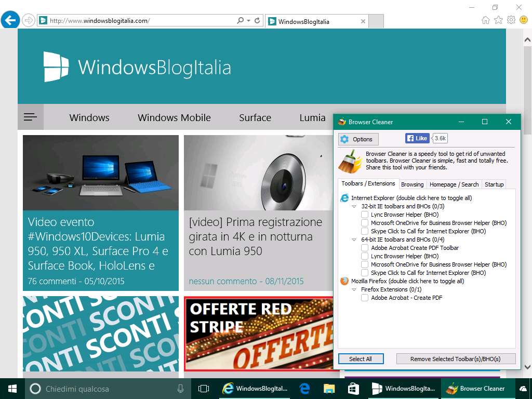Close the WindowsBlogItalia browser tab

(363, 21)
